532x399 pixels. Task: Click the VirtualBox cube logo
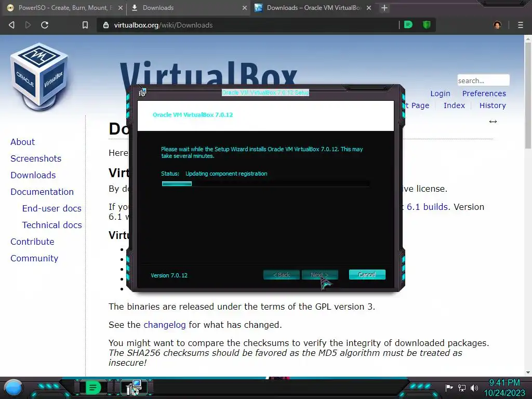pos(40,77)
